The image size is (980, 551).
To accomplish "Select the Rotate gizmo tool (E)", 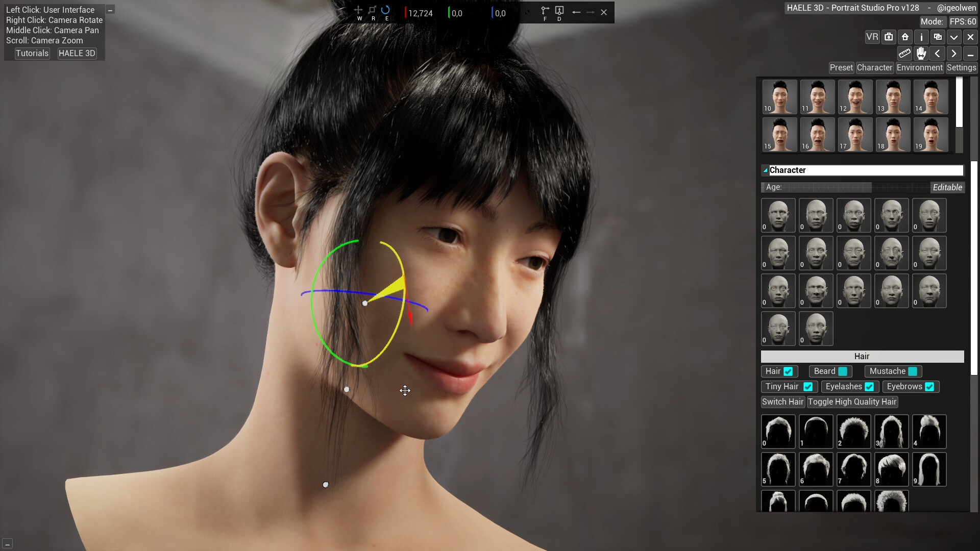I will pyautogui.click(x=386, y=10).
